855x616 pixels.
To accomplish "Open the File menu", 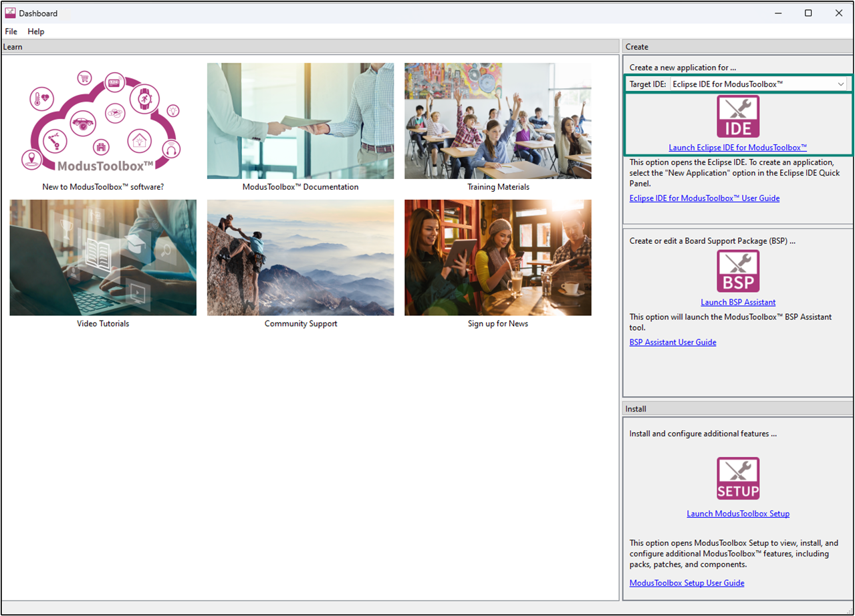I will pos(11,31).
